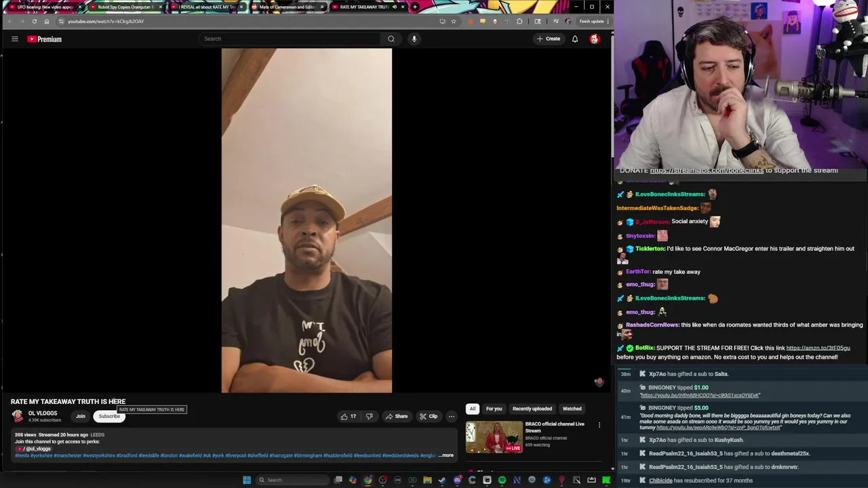Start voice search with microphone icon
This screenshot has width=868, height=488.
point(414,39)
